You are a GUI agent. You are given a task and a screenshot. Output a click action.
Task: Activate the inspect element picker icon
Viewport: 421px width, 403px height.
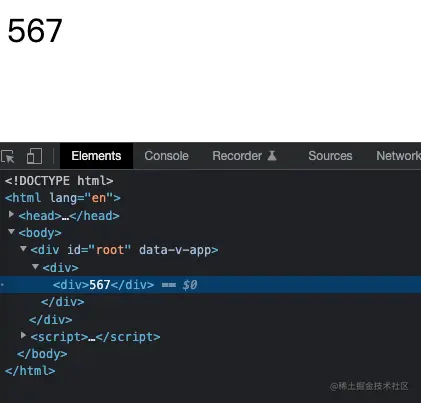(7, 156)
